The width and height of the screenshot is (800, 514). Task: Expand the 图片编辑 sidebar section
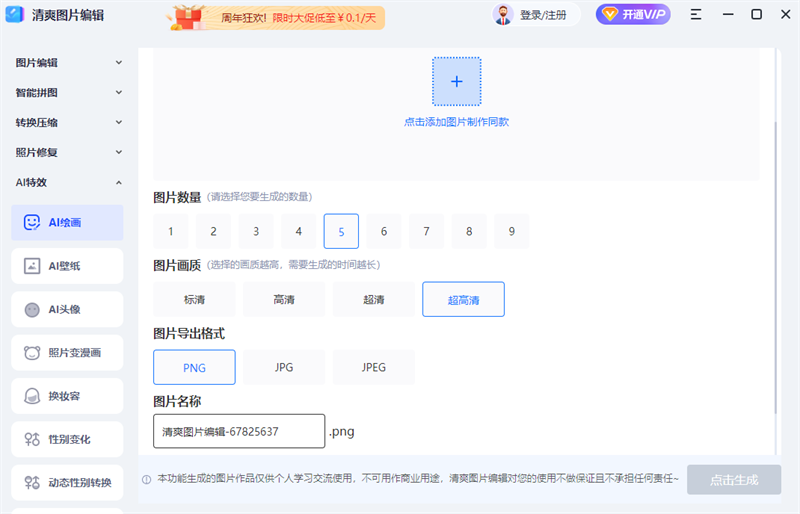(x=68, y=63)
